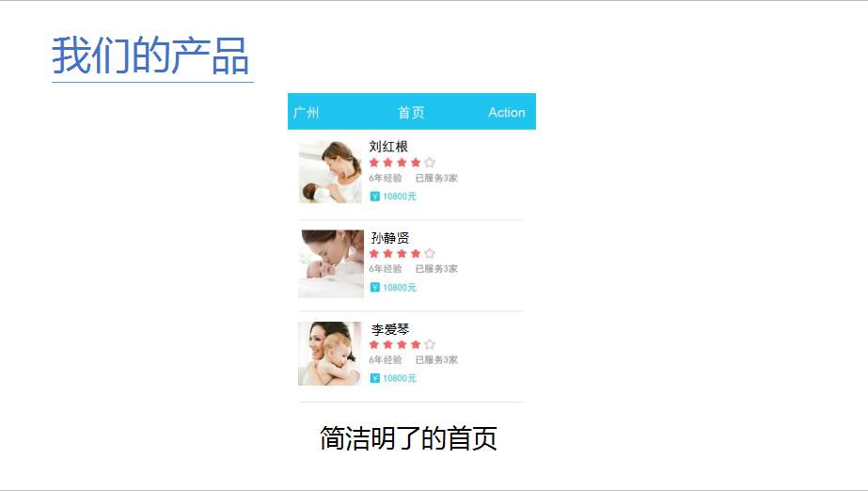Image resolution: width=868 pixels, height=491 pixels.
Task: Click the 我们的产品 slide title
Action: [x=150, y=55]
